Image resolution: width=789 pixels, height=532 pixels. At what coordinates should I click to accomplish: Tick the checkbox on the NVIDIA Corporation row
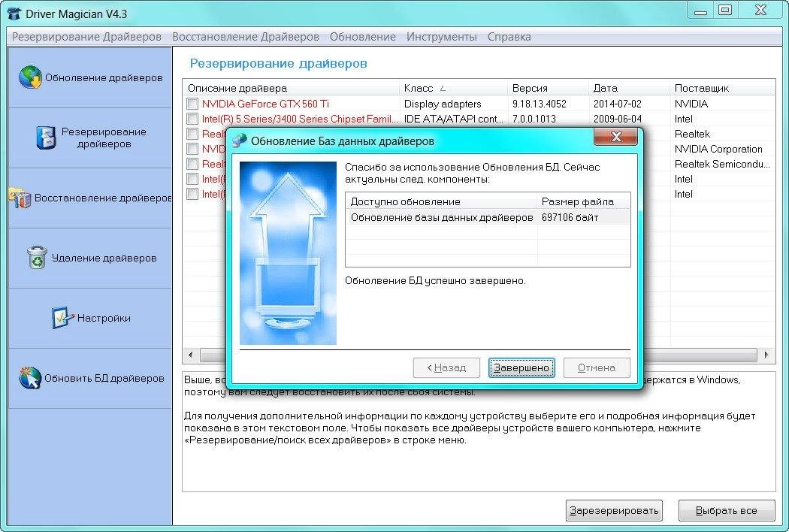click(192, 149)
